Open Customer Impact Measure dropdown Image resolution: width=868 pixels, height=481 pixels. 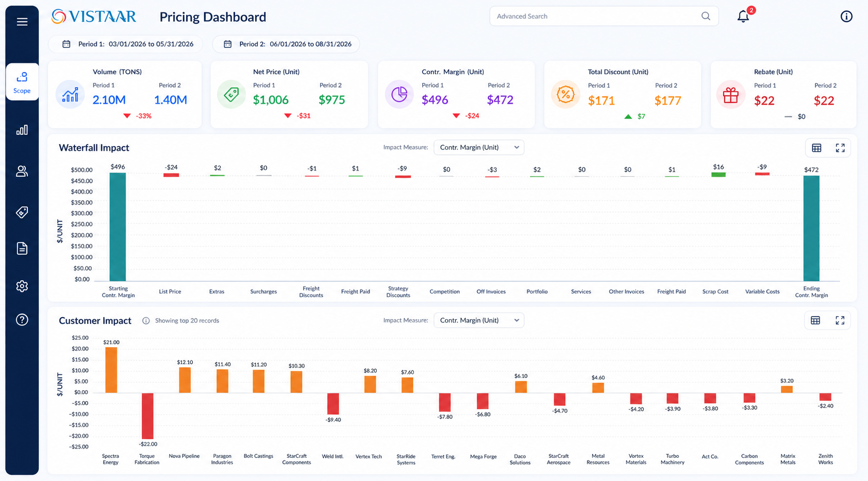click(479, 320)
